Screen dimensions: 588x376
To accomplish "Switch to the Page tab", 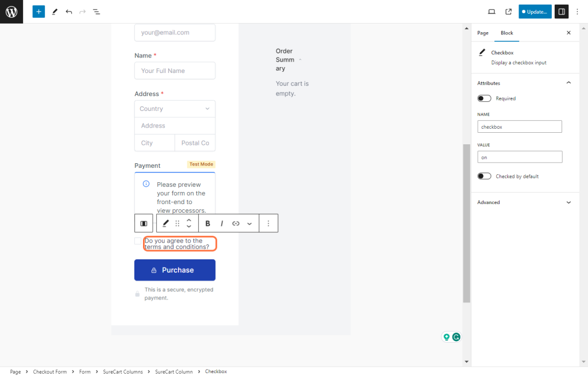I will (482, 33).
